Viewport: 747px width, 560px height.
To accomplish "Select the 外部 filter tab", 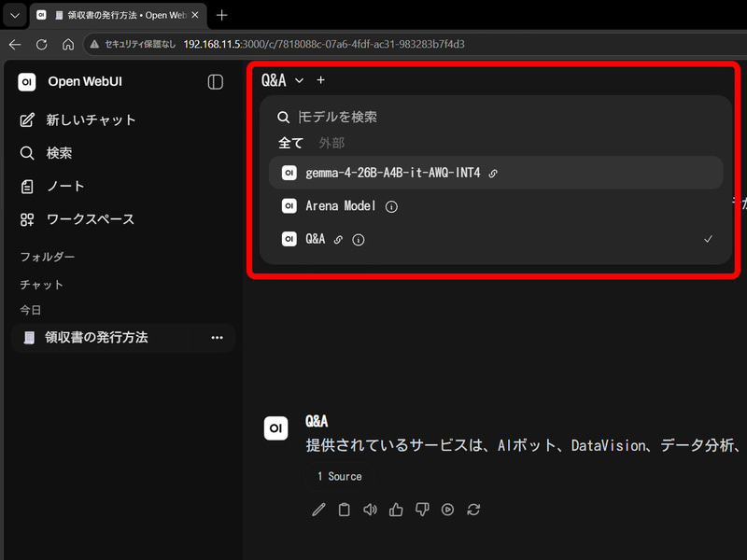I will [x=331, y=143].
